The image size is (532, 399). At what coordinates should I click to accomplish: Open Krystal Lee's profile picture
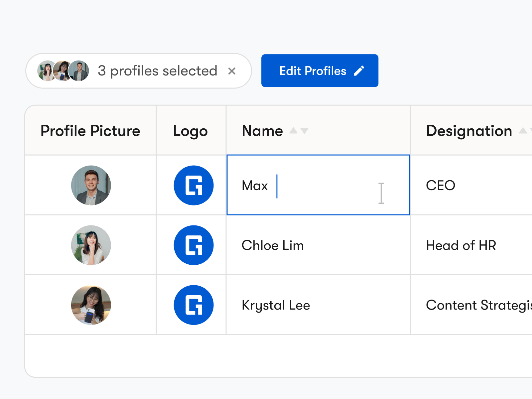click(x=91, y=305)
